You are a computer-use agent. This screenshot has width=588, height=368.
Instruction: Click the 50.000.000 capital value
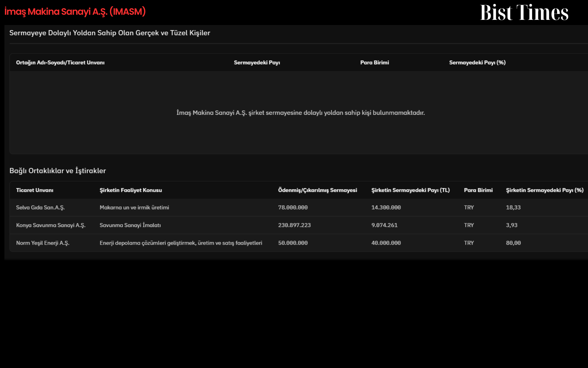click(293, 243)
